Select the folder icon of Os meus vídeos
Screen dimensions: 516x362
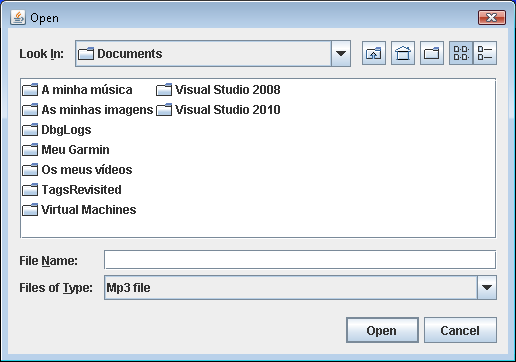(x=30, y=170)
